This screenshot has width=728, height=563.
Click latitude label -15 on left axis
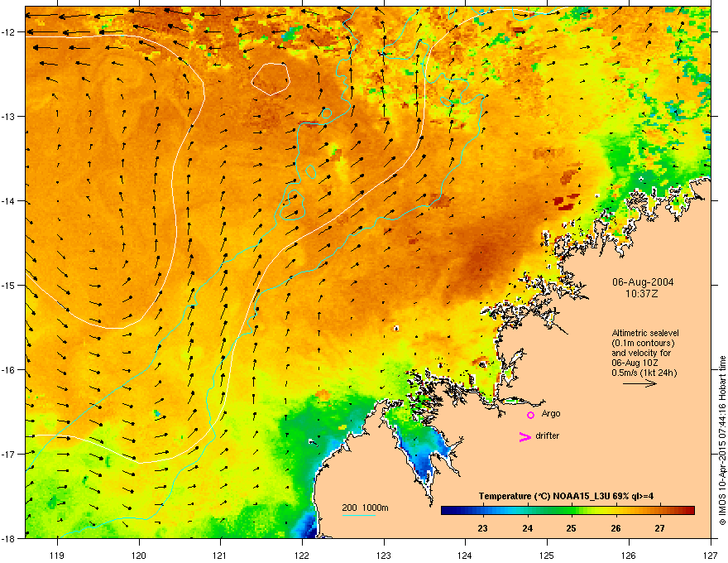pyautogui.click(x=8, y=285)
